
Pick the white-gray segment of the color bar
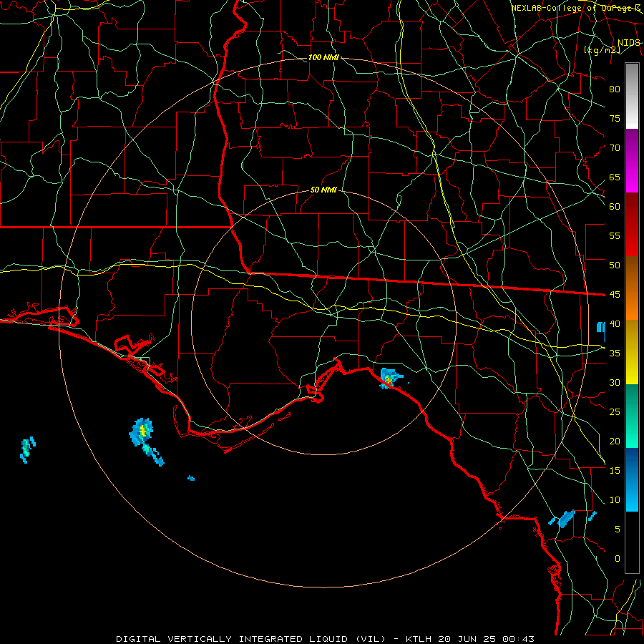(632, 96)
